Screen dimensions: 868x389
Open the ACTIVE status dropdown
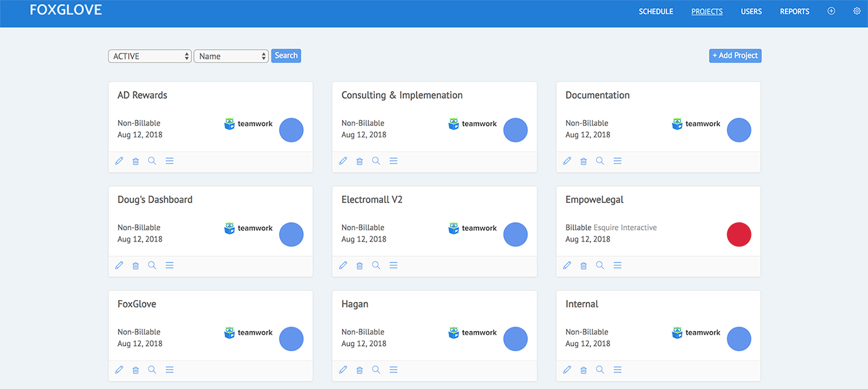[150, 56]
